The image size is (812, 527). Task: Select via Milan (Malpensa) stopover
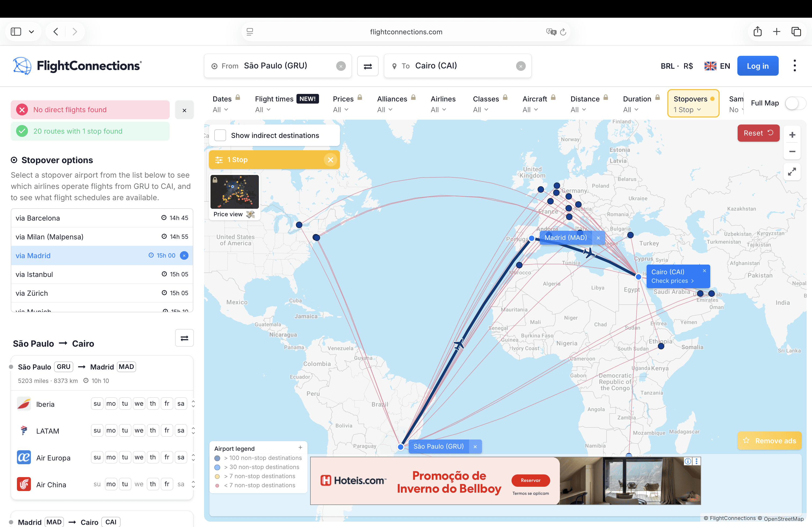coord(102,237)
